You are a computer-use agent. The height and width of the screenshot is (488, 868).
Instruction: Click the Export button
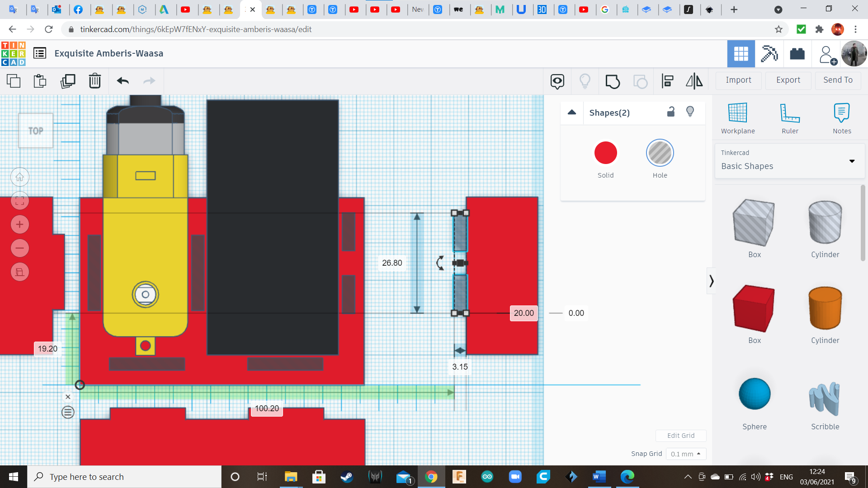tap(788, 80)
